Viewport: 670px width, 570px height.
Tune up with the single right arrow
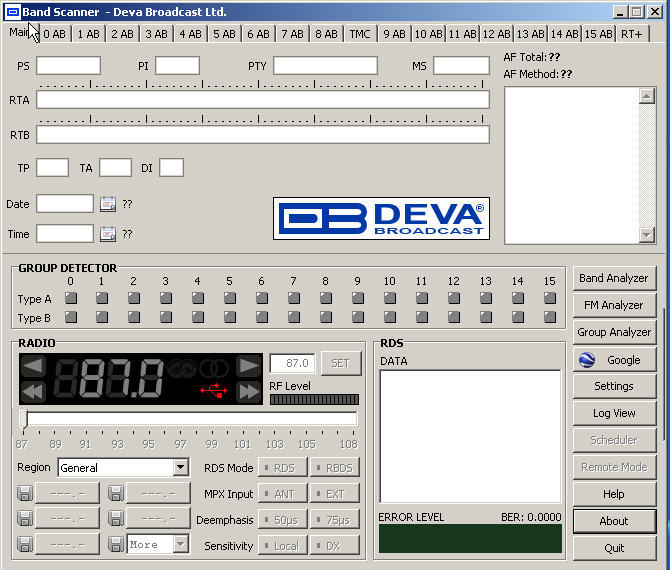[x=249, y=366]
